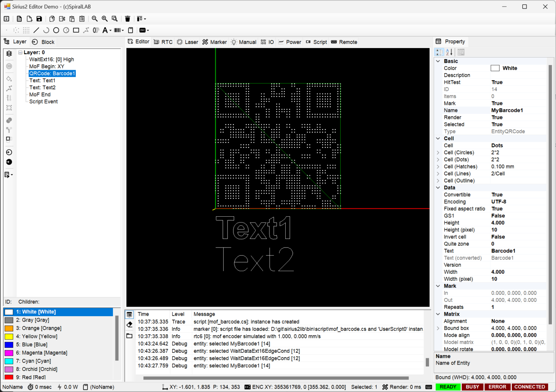Click the ERROR status indicator
This screenshot has height=392, width=556.
point(497,387)
